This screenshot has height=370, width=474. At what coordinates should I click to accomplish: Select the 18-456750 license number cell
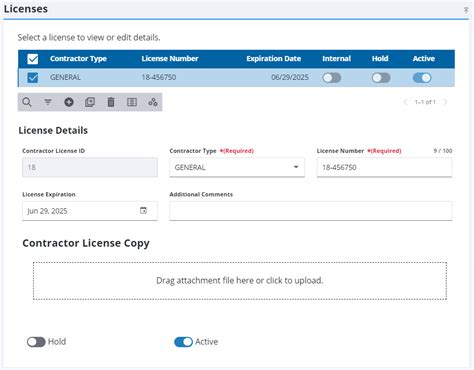pos(159,77)
